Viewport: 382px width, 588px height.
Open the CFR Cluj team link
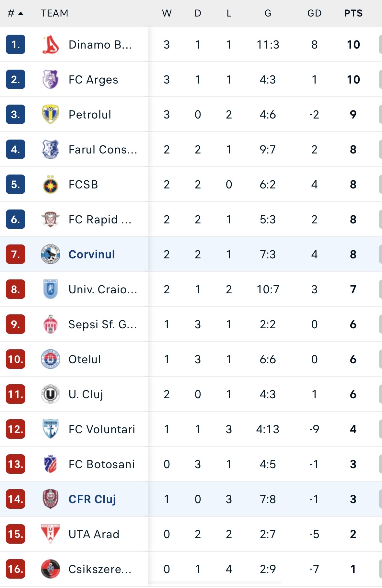point(92,499)
